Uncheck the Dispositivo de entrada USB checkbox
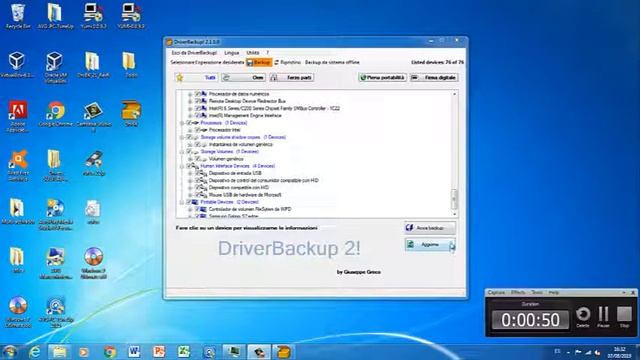This screenshot has width=640, height=360. point(198,173)
